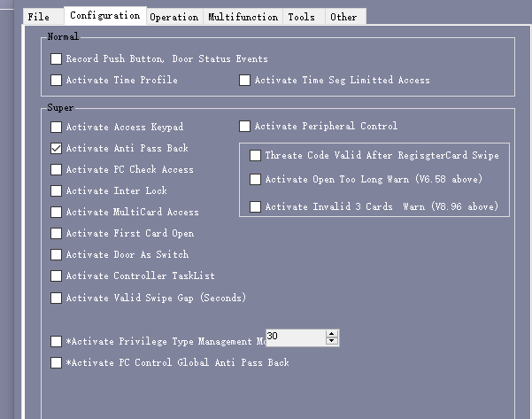Check Activate Time Profile option

[x=56, y=80]
